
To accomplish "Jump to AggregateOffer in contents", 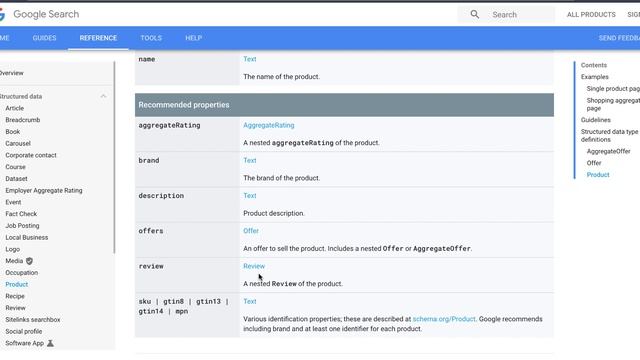I will [609, 151].
